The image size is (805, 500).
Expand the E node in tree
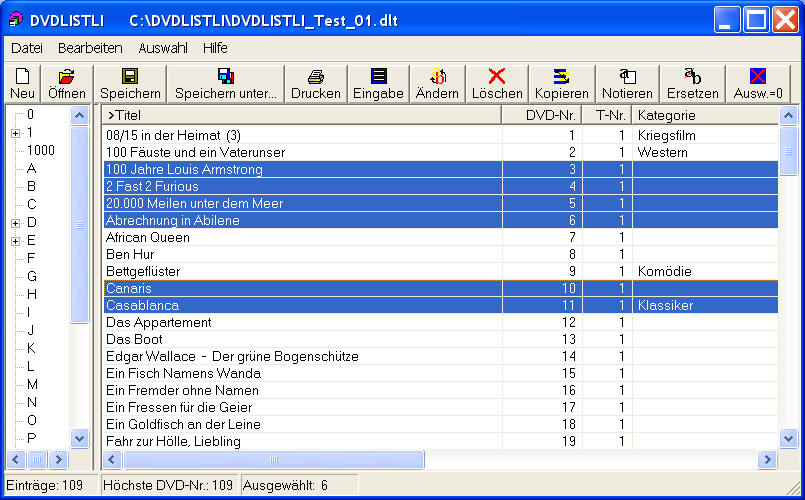pos(15,241)
